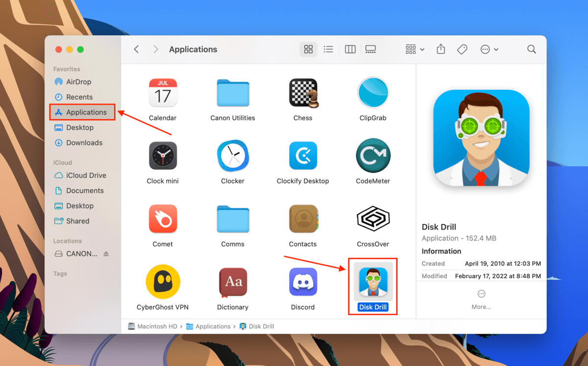Click the large Disk Drill preview image
588x366 pixels.
[x=481, y=138]
